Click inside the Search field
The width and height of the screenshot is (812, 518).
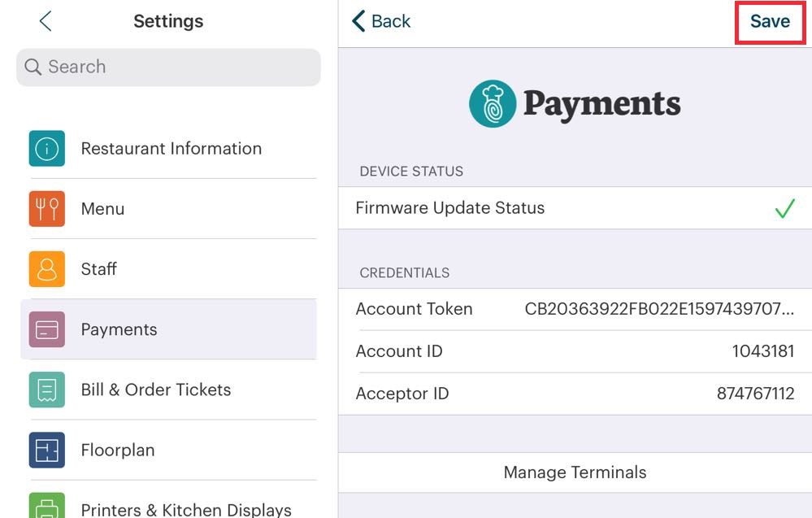pos(163,67)
